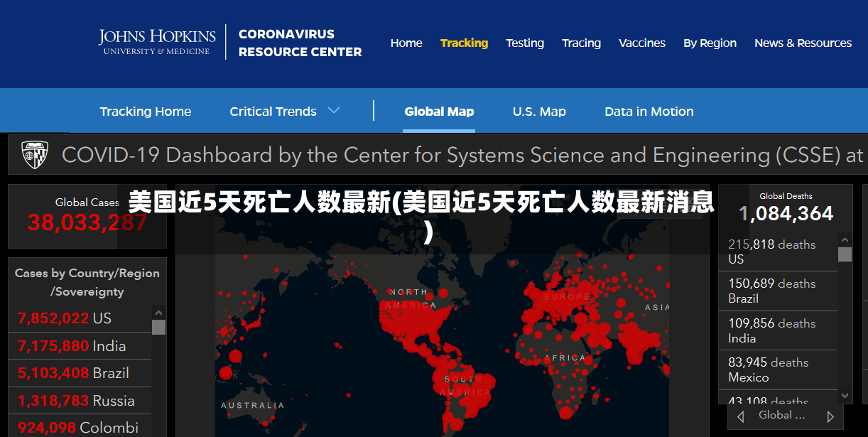Open the Home nav item
868x437 pixels.
[406, 43]
